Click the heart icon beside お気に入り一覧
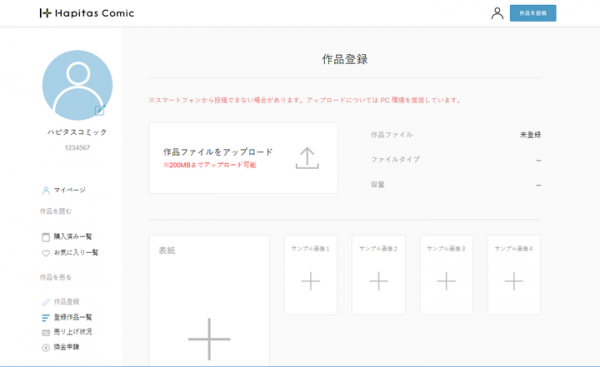Screen dimensions: 600x367 46,253
